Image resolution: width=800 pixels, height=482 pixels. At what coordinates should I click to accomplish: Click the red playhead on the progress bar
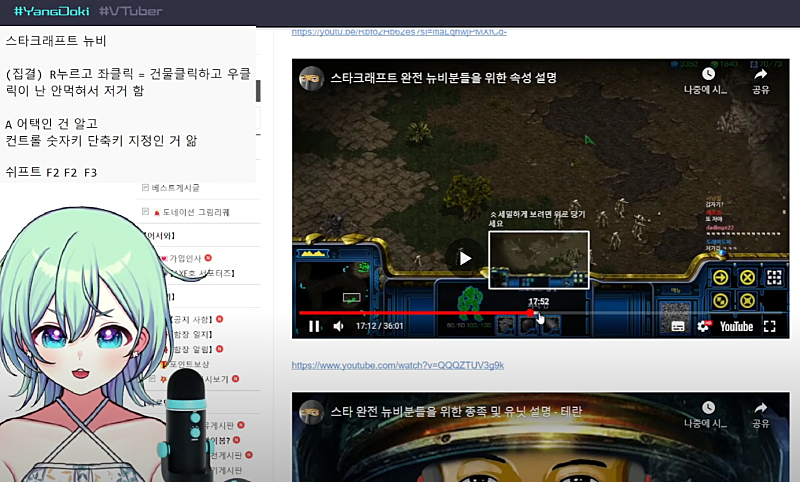531,313
